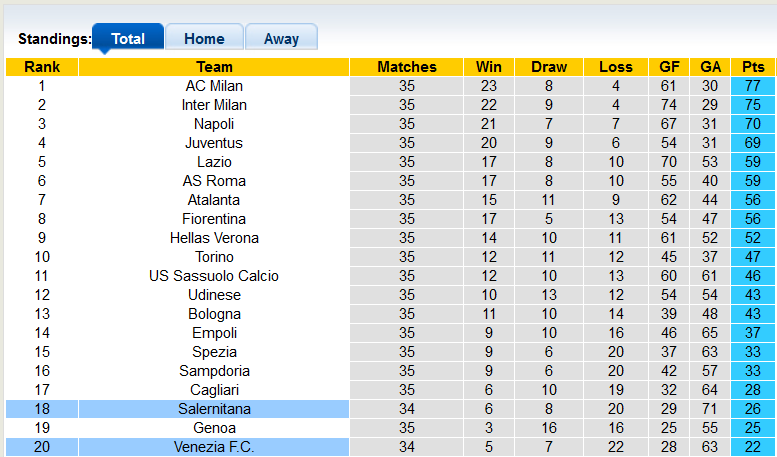Open the highlighted Salernitana row
This screenshot has width=777, height=457.
[x=214, y=409]
